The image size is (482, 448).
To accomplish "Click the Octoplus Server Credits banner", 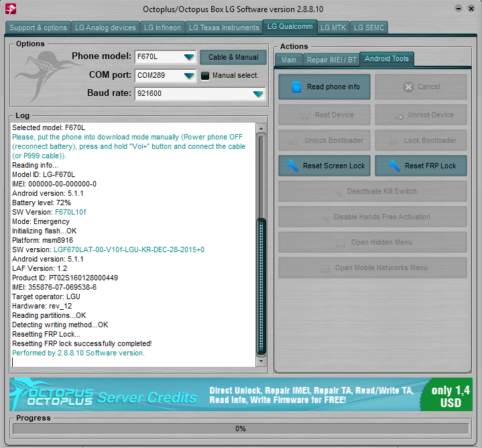I will coord(241,394).
